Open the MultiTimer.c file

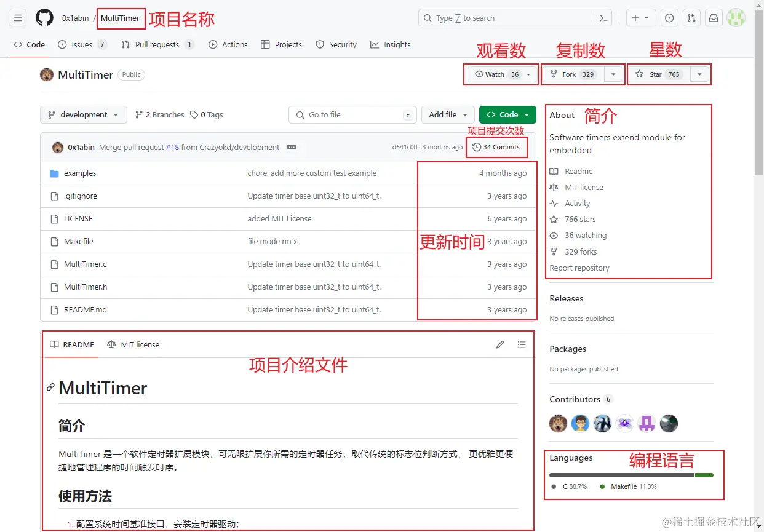pyautogui.click(x=86, y=264)
